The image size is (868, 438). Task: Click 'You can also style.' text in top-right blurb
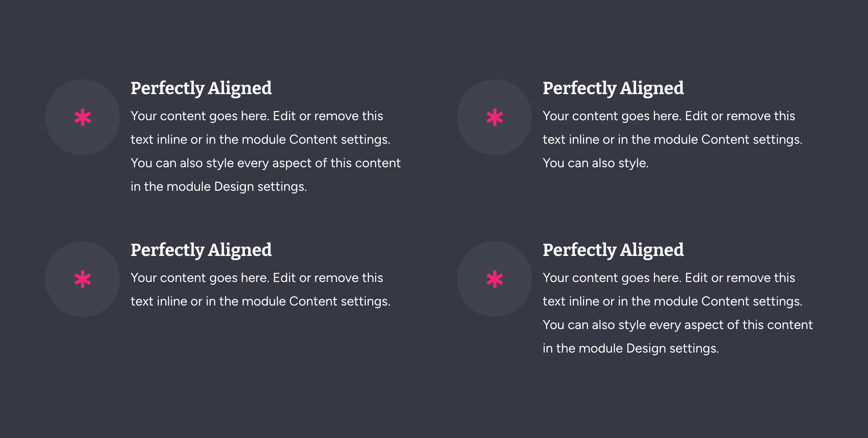coord(596,163)
